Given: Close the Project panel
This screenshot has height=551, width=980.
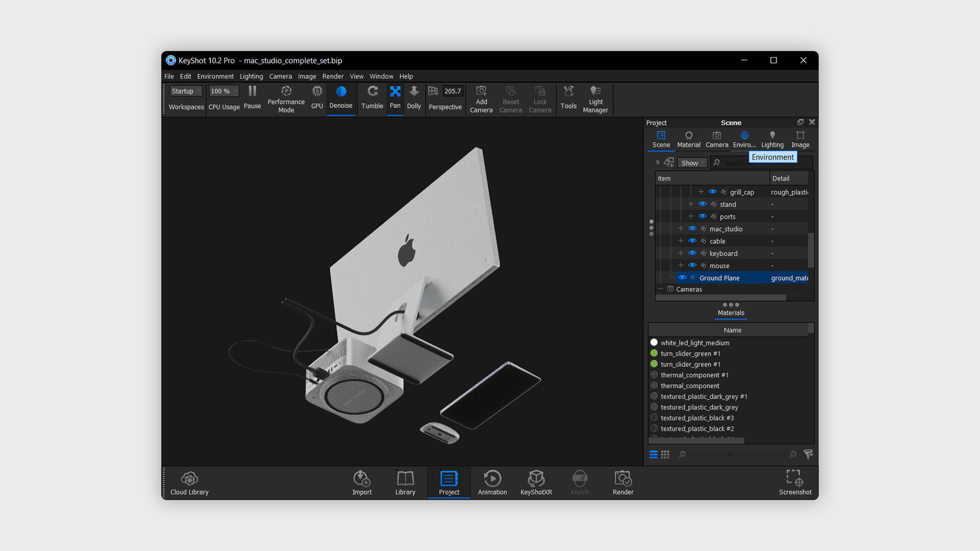Looking at the screenshot, I should (x=812, y=122).
